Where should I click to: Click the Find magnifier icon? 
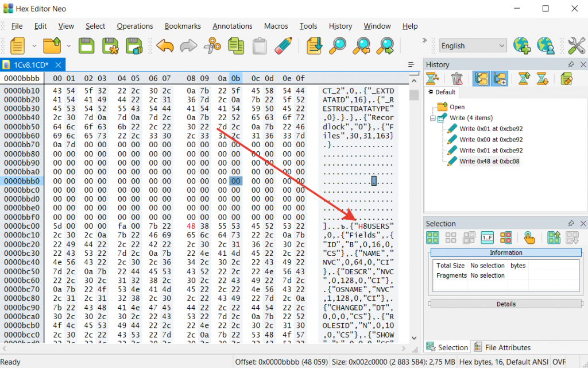[338, 46]
